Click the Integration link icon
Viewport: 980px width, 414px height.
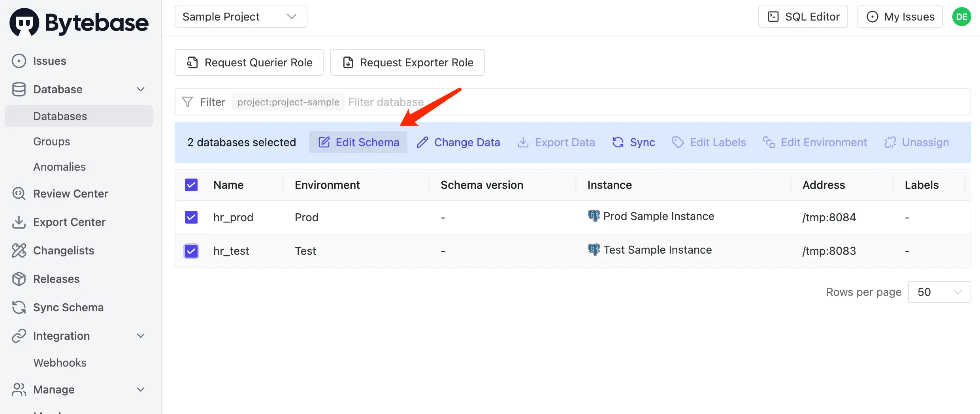pos(19,336)
